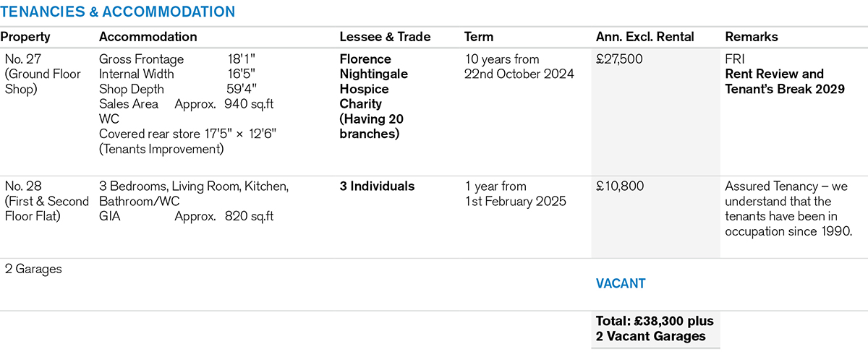Screen dimensions: 868x357
Task: Click the Ann. Excl. Rental header
Action: [x=644, y=37]
